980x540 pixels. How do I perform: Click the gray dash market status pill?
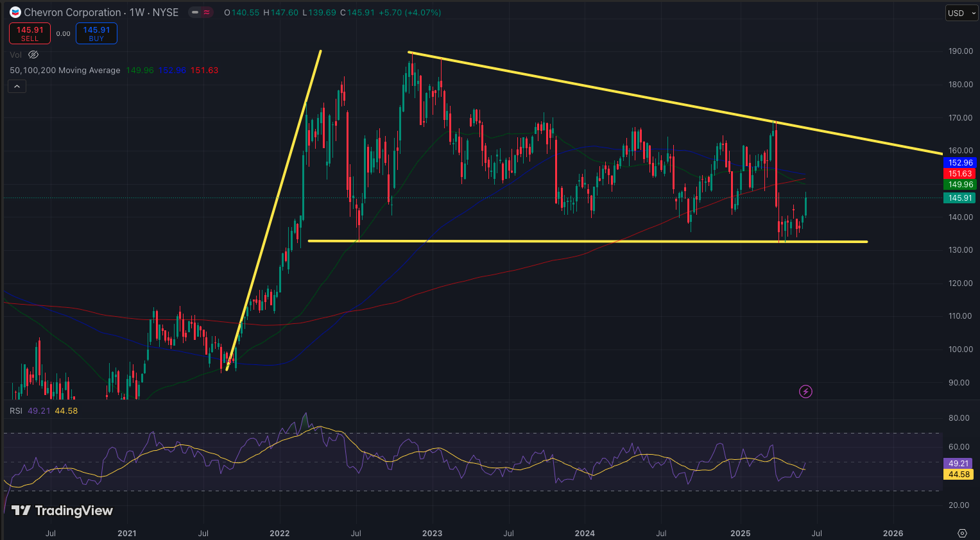point(195,12)
